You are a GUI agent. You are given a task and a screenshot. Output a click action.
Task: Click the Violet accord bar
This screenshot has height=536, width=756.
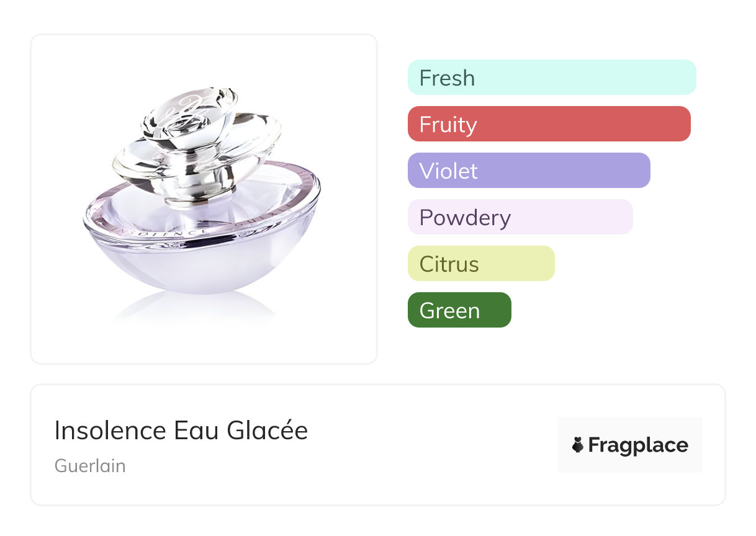coord(528,171)
